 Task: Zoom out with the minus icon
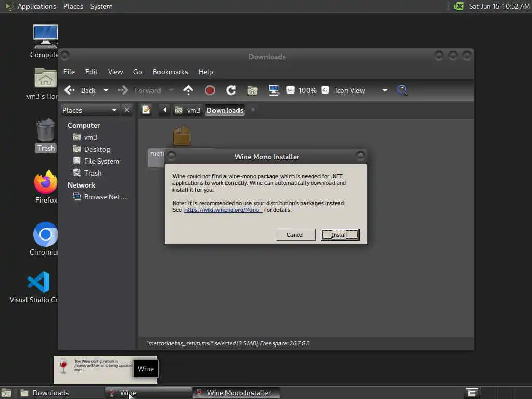pyautogui.click(x=290, y=90)
